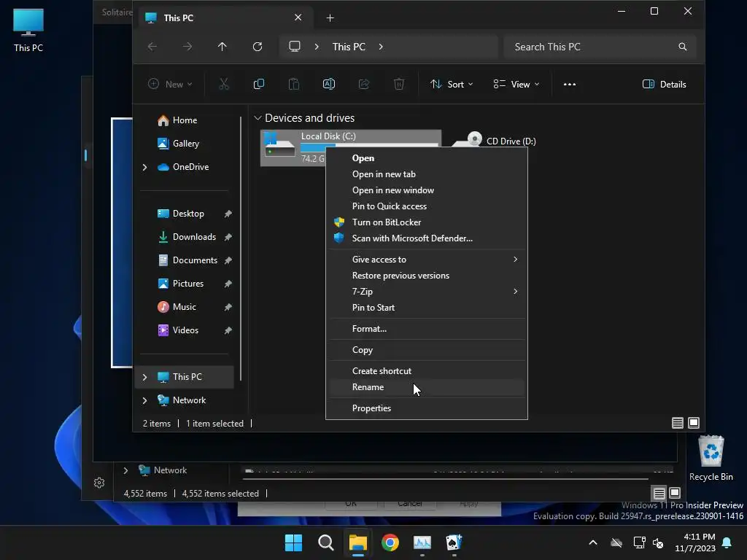The height and width of the screenshot is (560, 747).
Task: Open the See more ellipsis menu
Action: tap(569, 85)
